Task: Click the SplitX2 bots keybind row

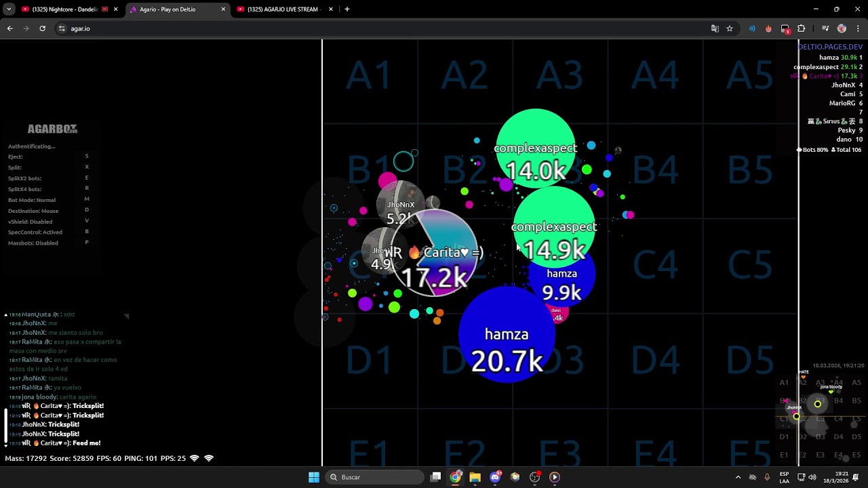Action: (x=48, y=178)
